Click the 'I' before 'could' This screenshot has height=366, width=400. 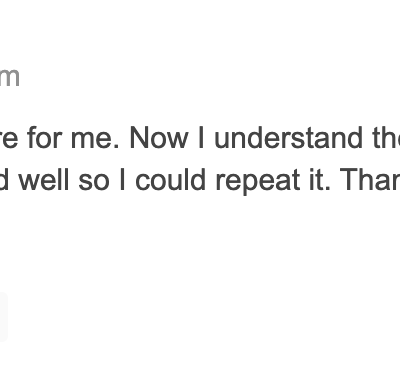click(x=122, y=180)
